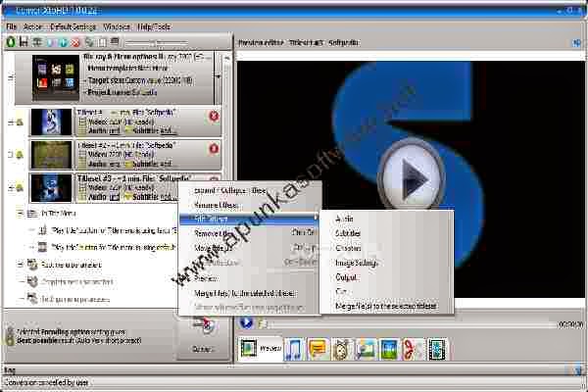
Task: Pick Output from the settings submenu
Action: pos(386,277)
